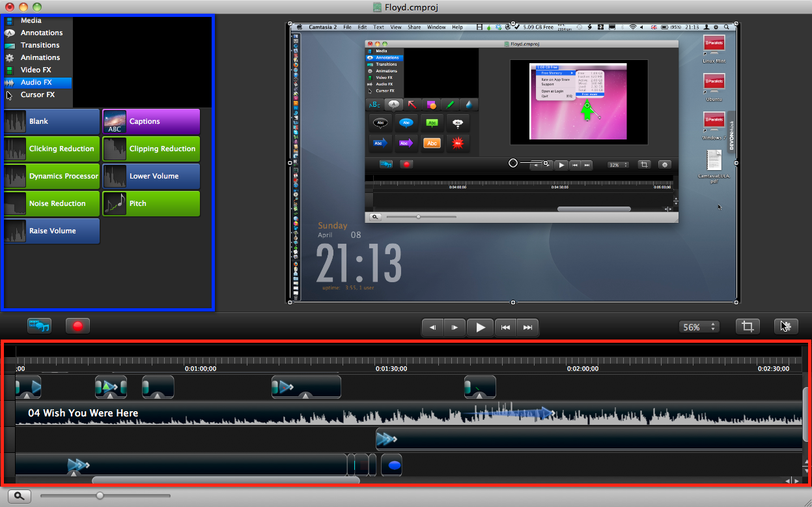The width and height of the screenshot is (812, 507).
Task: Select the Lower Volume effect
Action: coord(151,176)
